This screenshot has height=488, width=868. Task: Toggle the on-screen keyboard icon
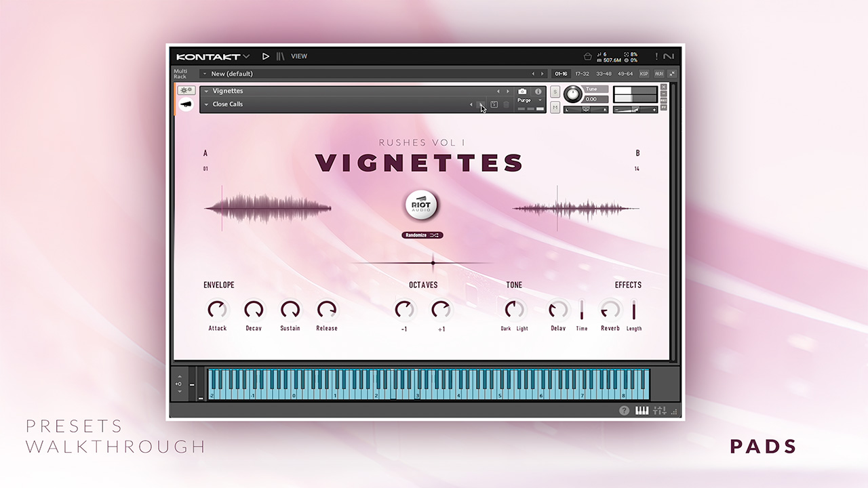642,411
